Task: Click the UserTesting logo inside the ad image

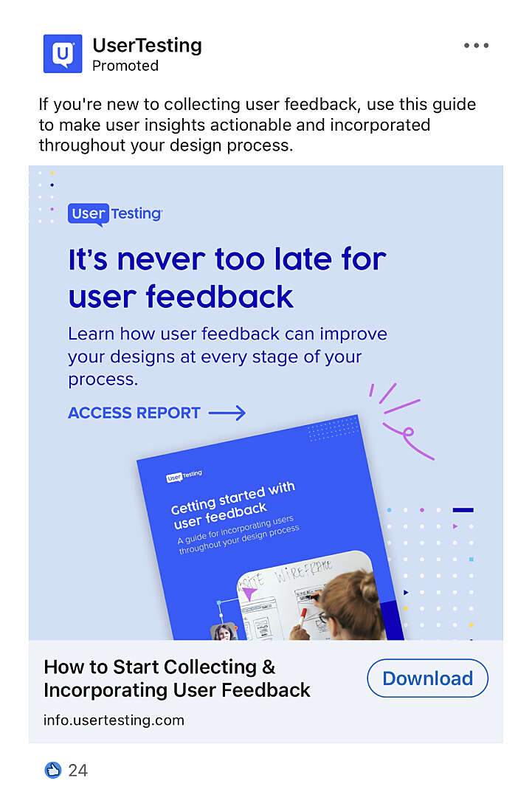Action: [x=115, y=214]
